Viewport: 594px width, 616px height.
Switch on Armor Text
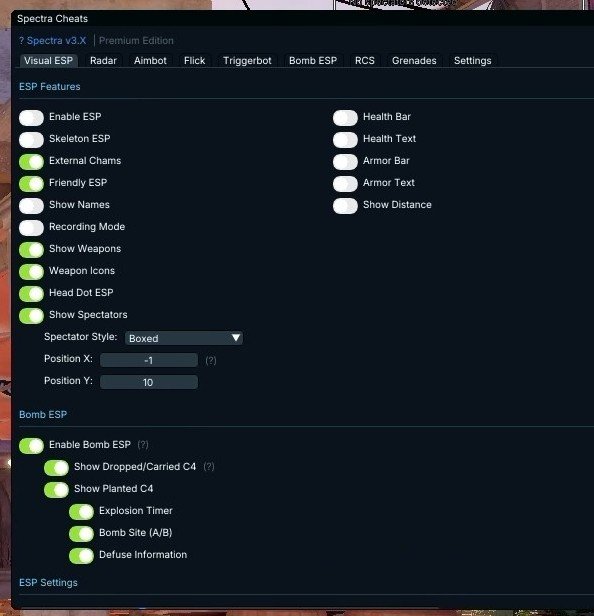[x=345, y=183]
